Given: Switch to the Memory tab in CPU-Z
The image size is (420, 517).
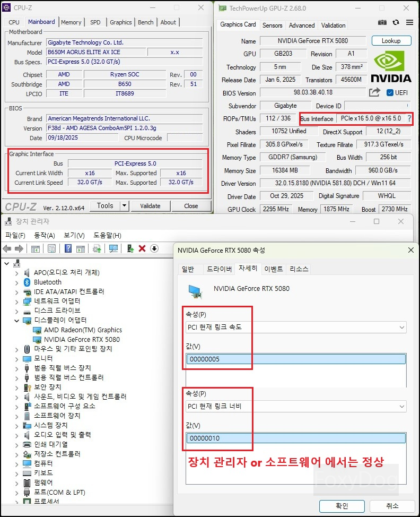Looking at the screenshot, I should coord(71,22).
